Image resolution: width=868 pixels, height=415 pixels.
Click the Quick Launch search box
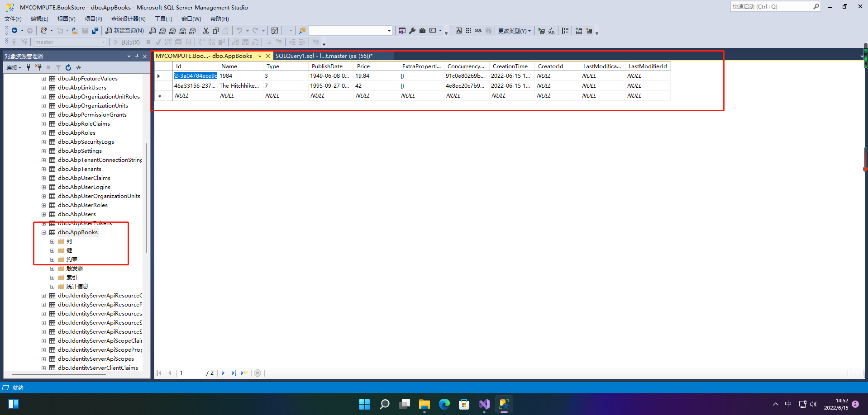click(775, 6)
